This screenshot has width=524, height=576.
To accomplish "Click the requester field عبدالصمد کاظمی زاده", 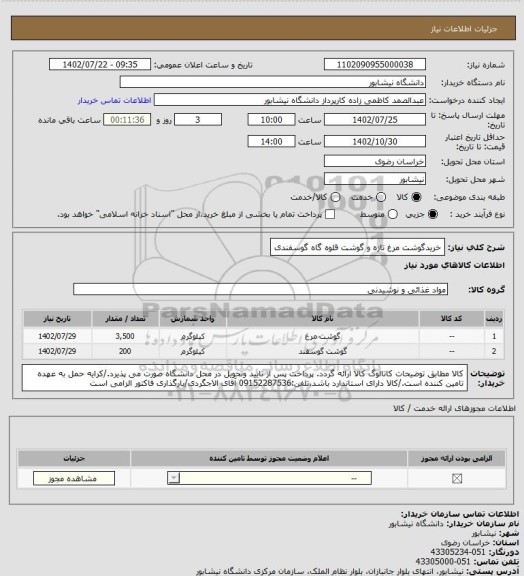I will pos(290,100).
